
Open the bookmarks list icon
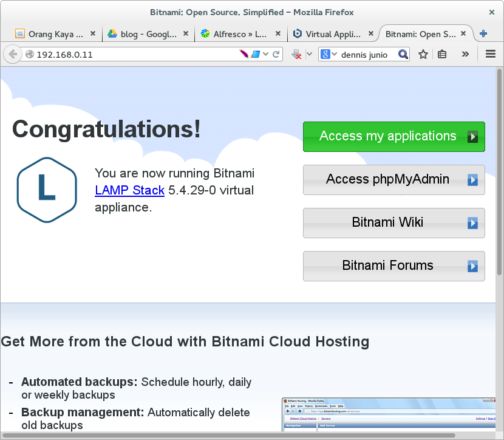[442, 54]
